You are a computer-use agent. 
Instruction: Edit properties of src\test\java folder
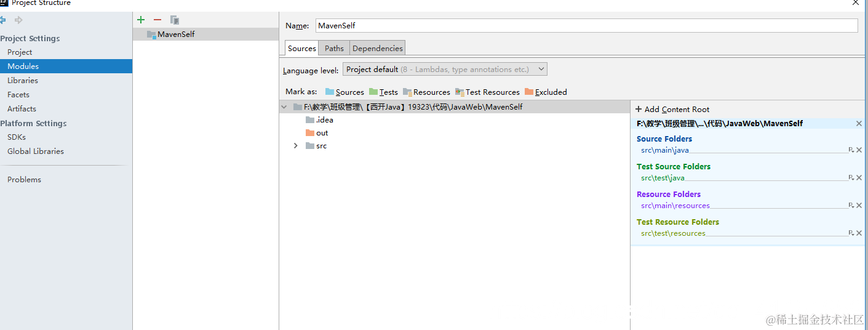(x=851, y=178)
